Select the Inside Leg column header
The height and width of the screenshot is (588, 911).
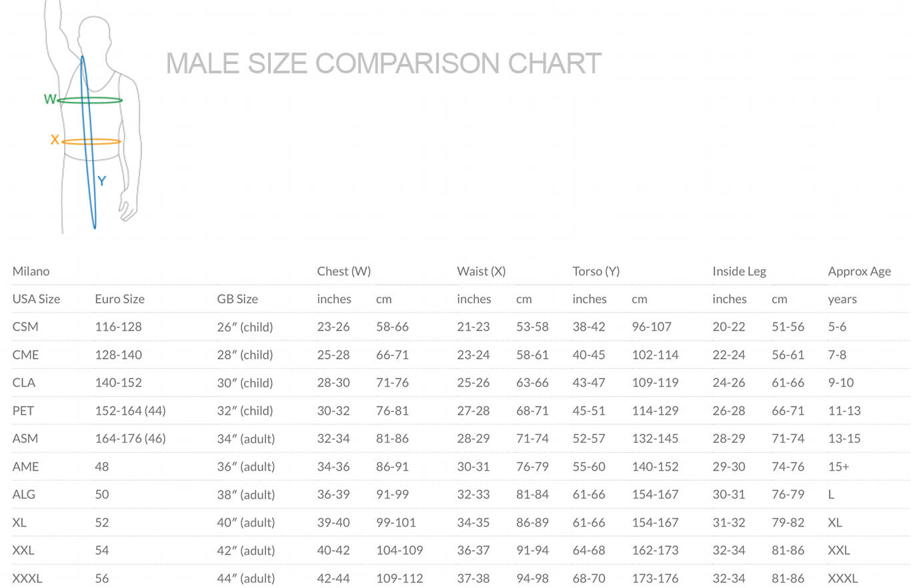tap(739, 271)
